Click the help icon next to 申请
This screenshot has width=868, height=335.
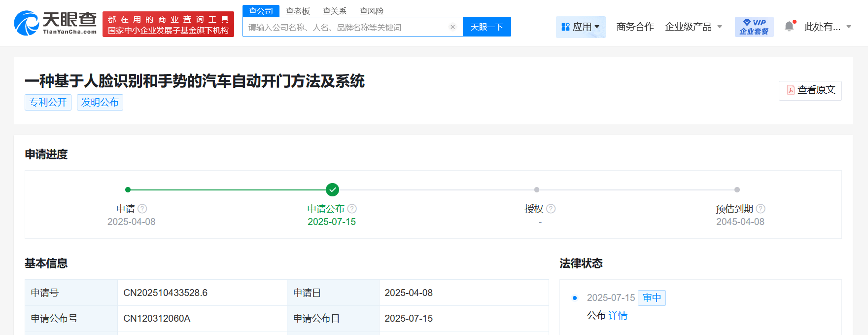click(142, 209)
